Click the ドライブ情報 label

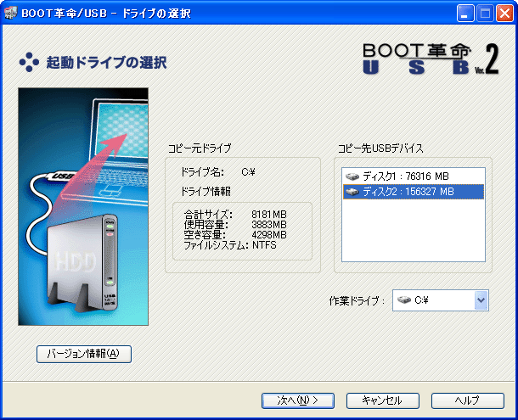tap(206, 192)
